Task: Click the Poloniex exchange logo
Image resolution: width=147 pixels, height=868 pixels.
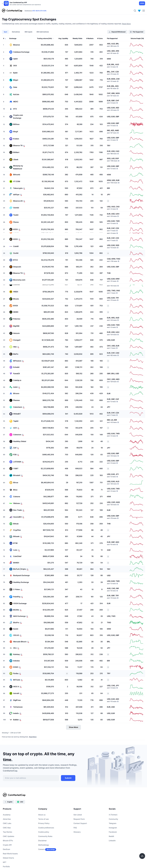Action: (x=11, y=319)
